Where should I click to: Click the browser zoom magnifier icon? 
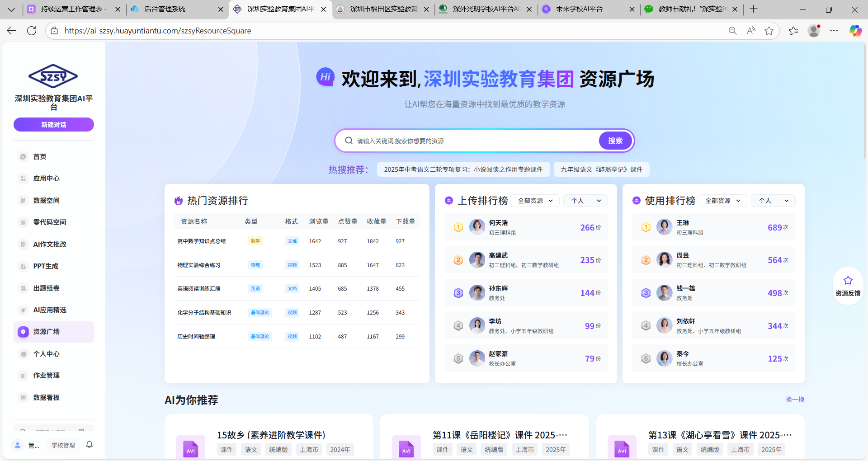coord(732,31)
